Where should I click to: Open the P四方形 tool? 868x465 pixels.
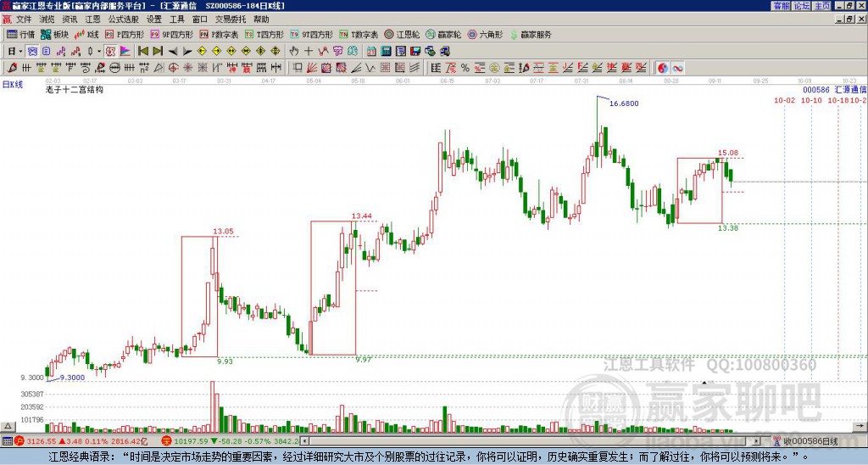[125, 34]
